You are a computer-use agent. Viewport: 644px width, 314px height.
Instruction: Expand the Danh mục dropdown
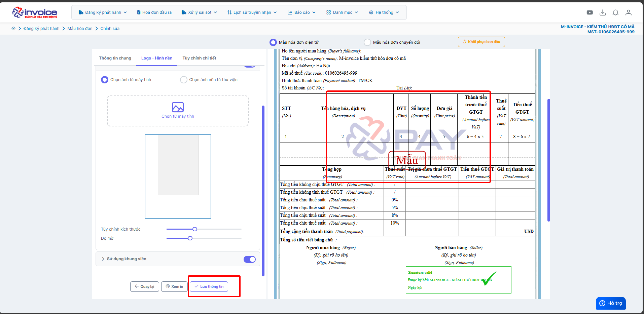point(342,12)
